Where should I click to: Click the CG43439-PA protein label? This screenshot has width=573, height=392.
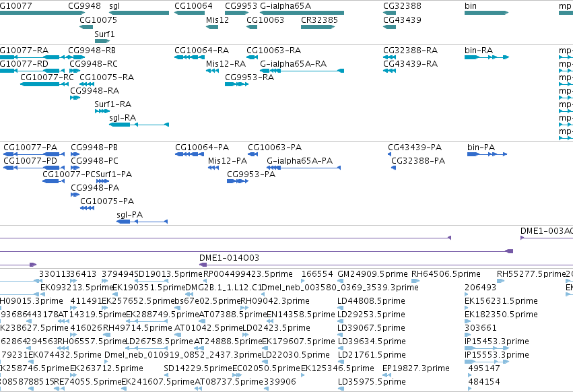click(415, 148)
